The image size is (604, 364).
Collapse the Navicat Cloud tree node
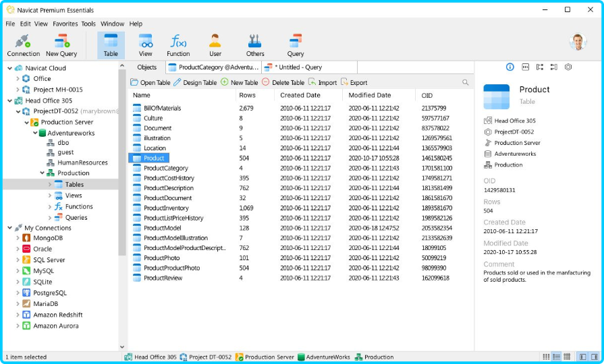[9, 68]
